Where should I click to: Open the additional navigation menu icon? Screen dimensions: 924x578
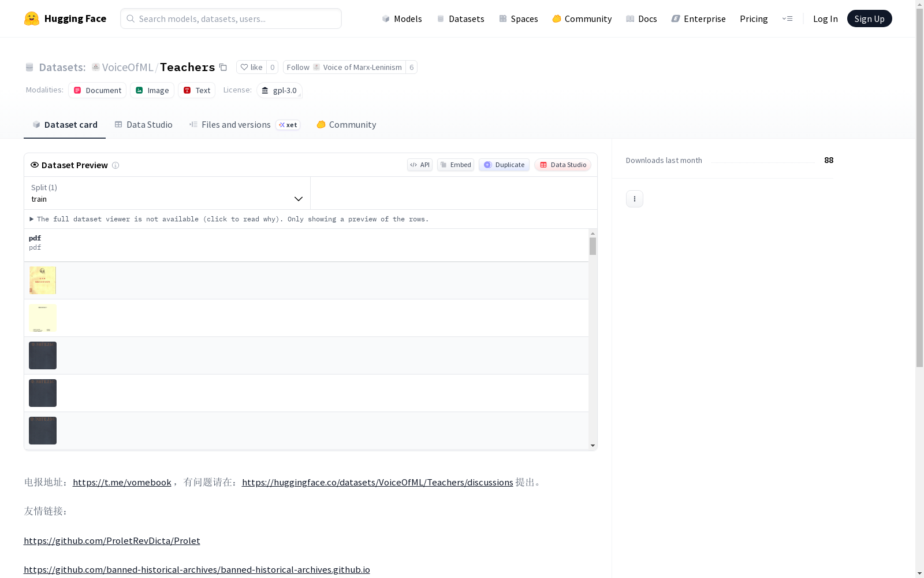pyautogui.click(x=787, y=18)
